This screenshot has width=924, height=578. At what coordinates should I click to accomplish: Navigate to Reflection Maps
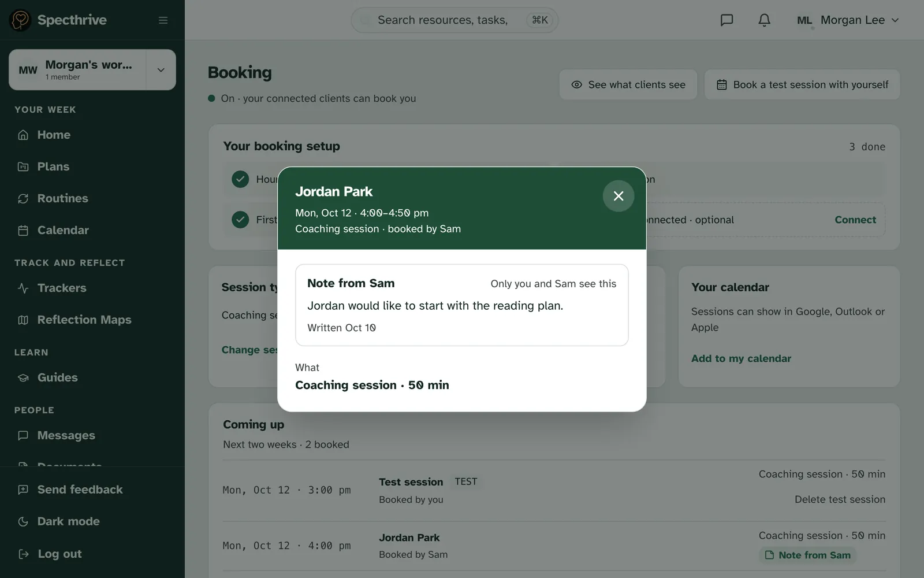tap(92, 320)
